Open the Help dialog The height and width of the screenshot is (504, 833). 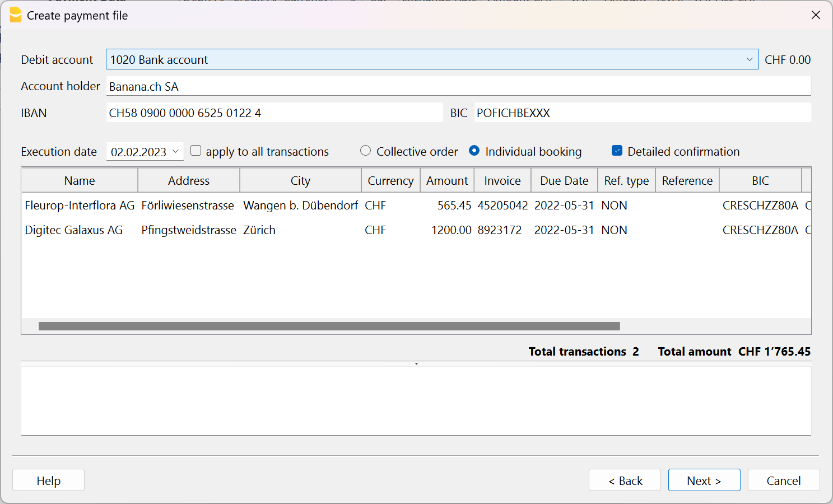point(48,480)
